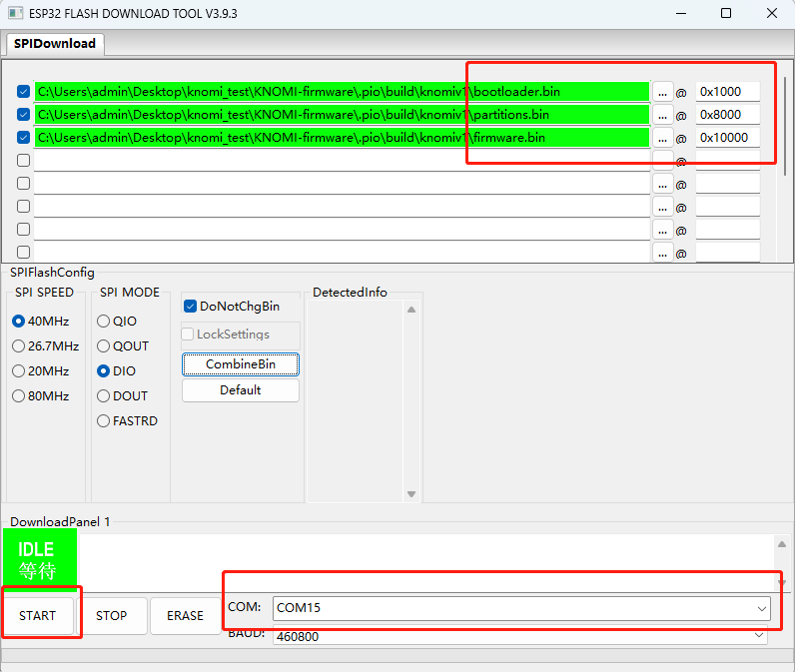Select QIO SPI mode
Screen dimensions: 795x672
[x=104, y=322]
